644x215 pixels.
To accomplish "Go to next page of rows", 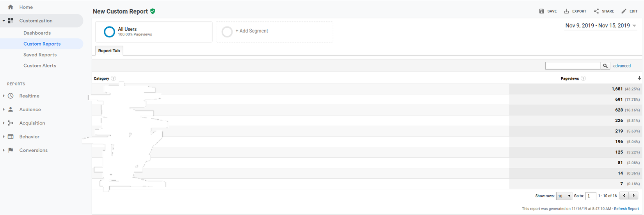I will [x=634, y=195].
